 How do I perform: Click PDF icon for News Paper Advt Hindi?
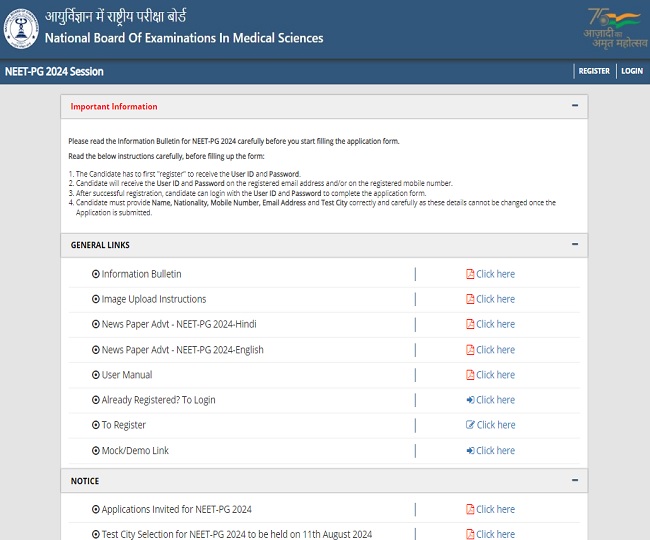click(470, 324)
